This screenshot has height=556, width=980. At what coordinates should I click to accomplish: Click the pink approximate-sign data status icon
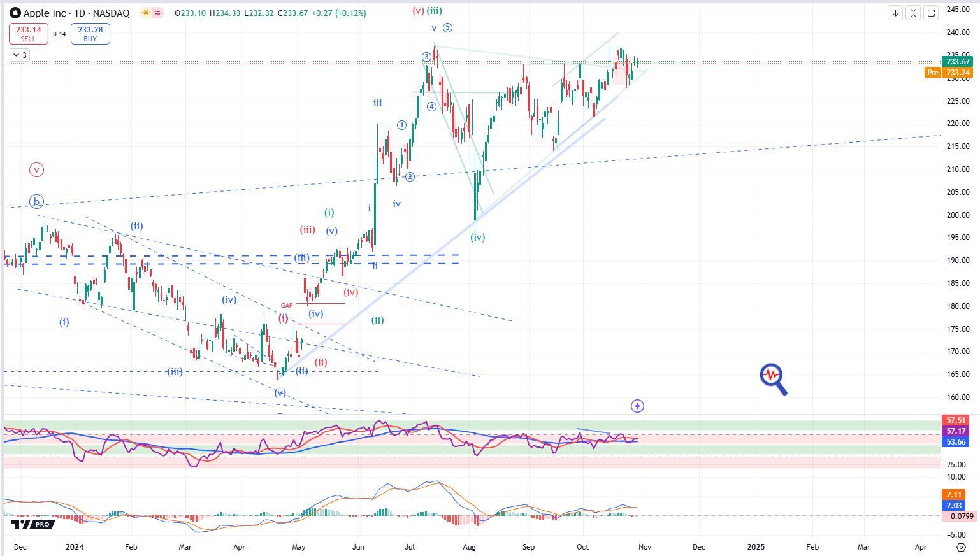click(157, 13)
